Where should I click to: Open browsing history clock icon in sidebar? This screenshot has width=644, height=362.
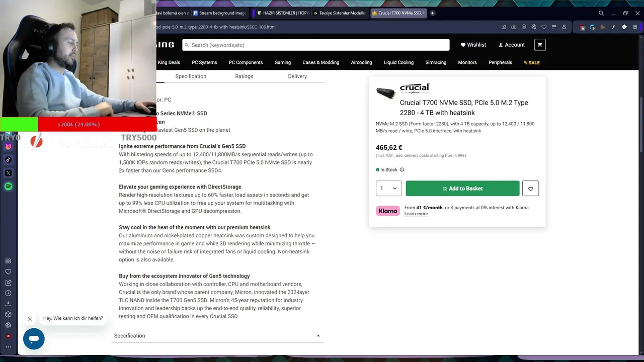[8, 293]
